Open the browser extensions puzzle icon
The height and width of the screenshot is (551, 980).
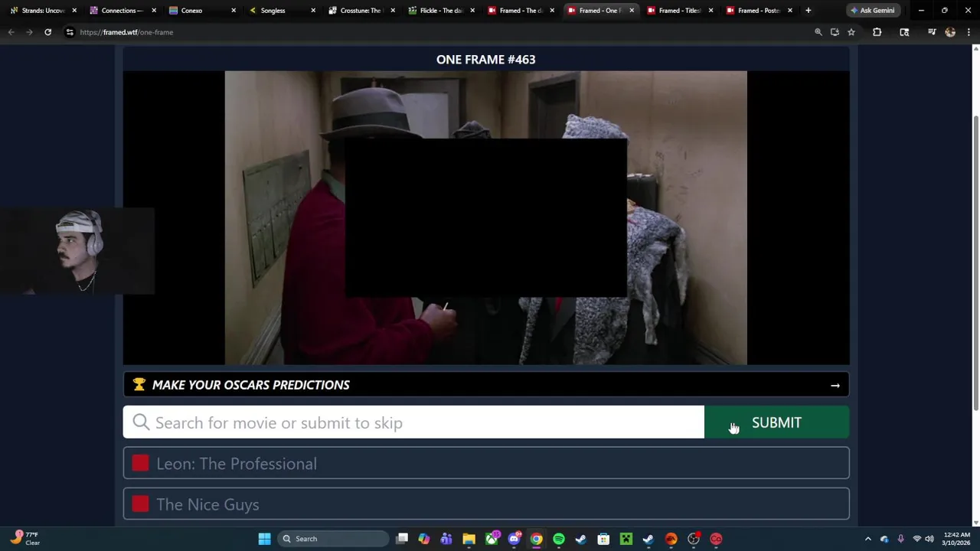point(877,32)
